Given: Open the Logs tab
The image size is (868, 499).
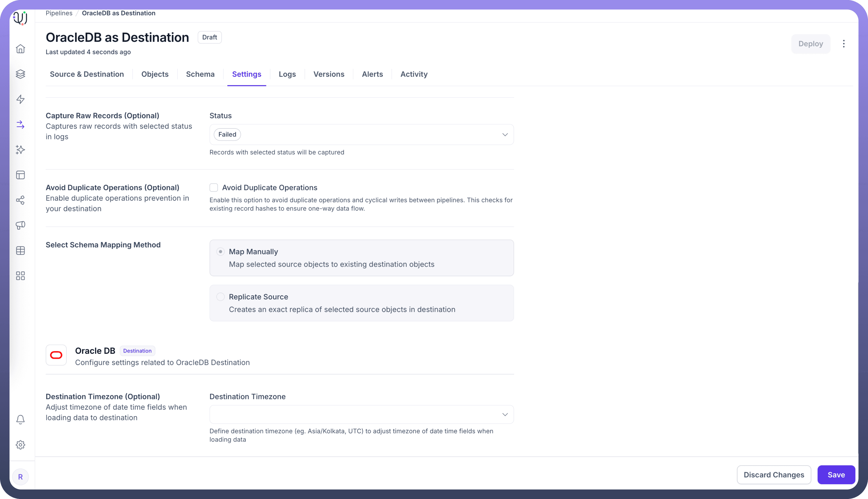Looking at the screenshot, I should coord(287,74).
